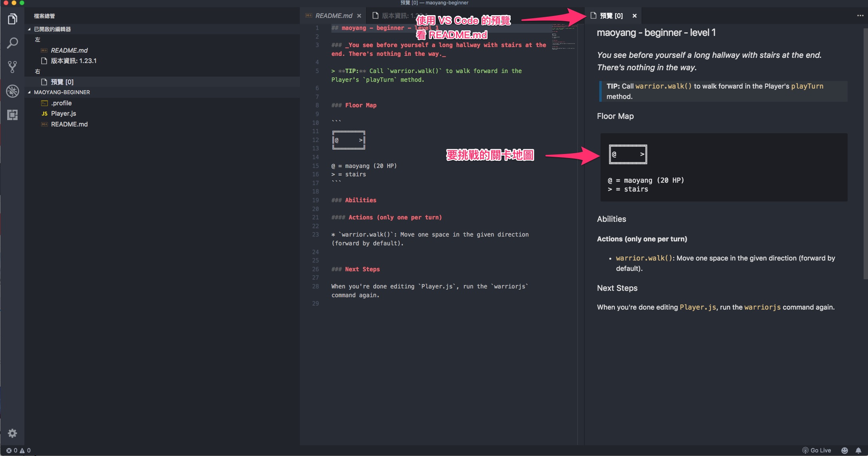Open the Source Control view
The height and width of the screenshot is (456, 868).
click(x=12, y=67)
